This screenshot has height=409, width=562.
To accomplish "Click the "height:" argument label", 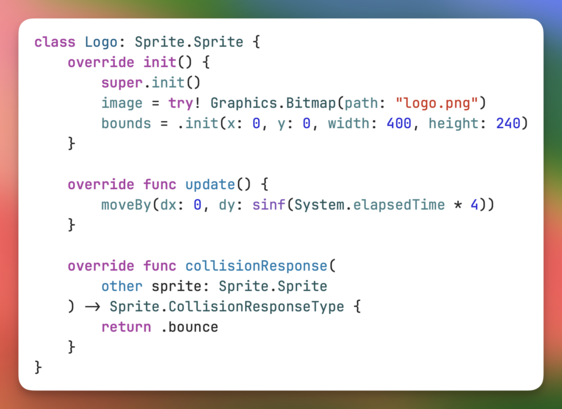I will [x=458, y=124].
